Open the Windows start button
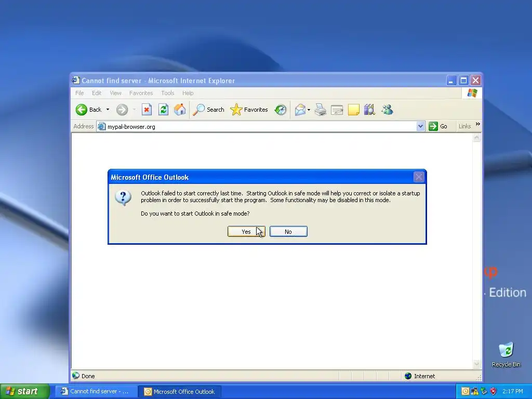Viewport: 532px width, 399px height. tap(25, 391)
